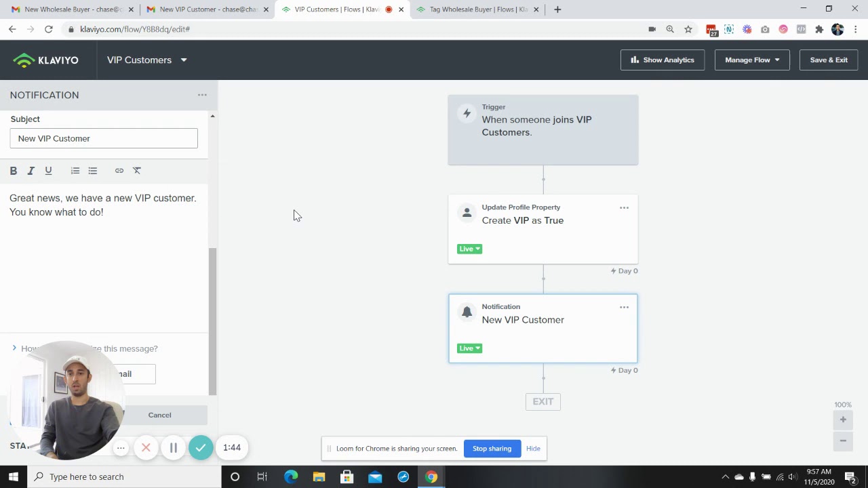This screenshot has width=868, height=488.
Task: Insert a bulleted list in message
Action: [93, 171]
